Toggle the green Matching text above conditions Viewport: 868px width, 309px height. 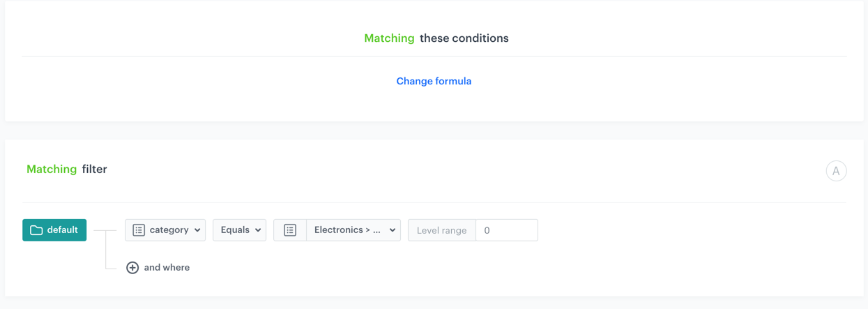[389, 38]
